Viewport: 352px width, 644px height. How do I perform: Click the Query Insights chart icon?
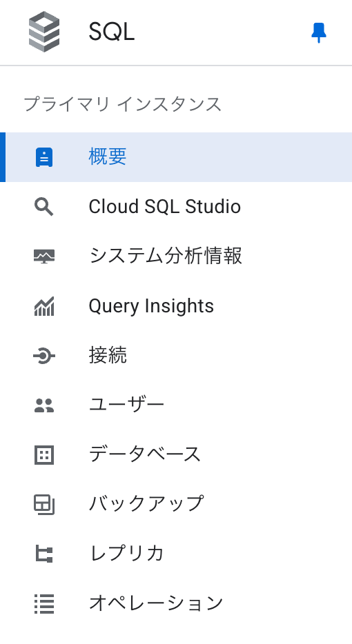tap(44, 306)
